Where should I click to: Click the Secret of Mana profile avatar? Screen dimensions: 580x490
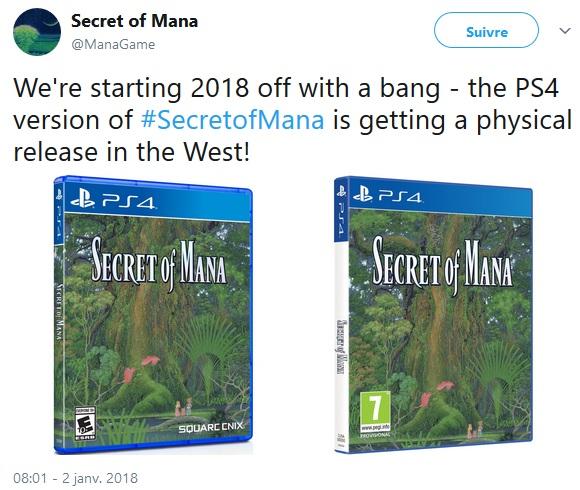pos(37,32)
